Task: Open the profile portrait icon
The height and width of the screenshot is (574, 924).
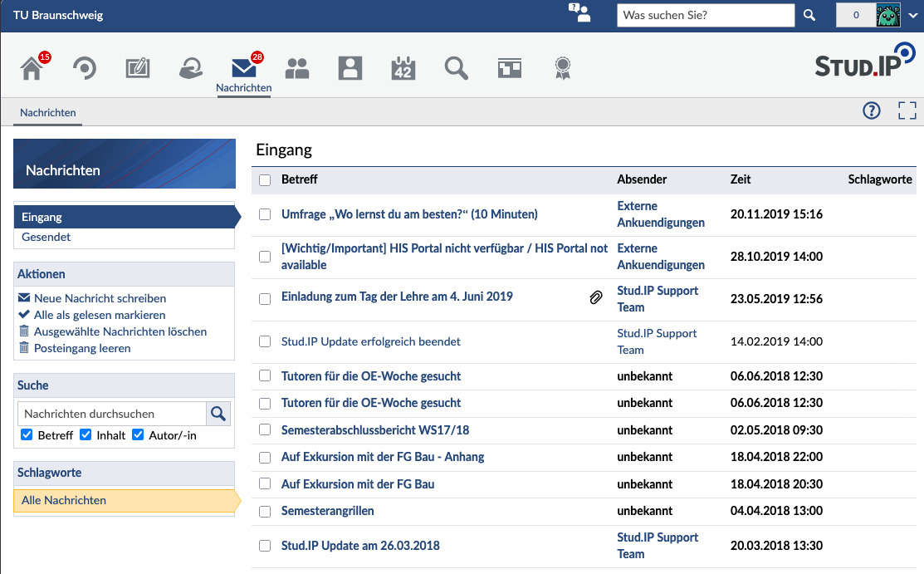Action: (350, 68)
